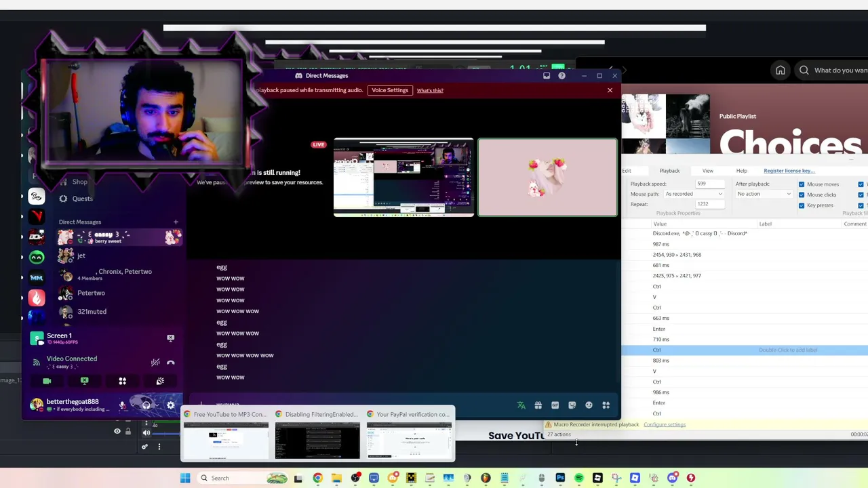868x488 pixels.
Task: Open the cassy direct message
Action: pos(119,237)
